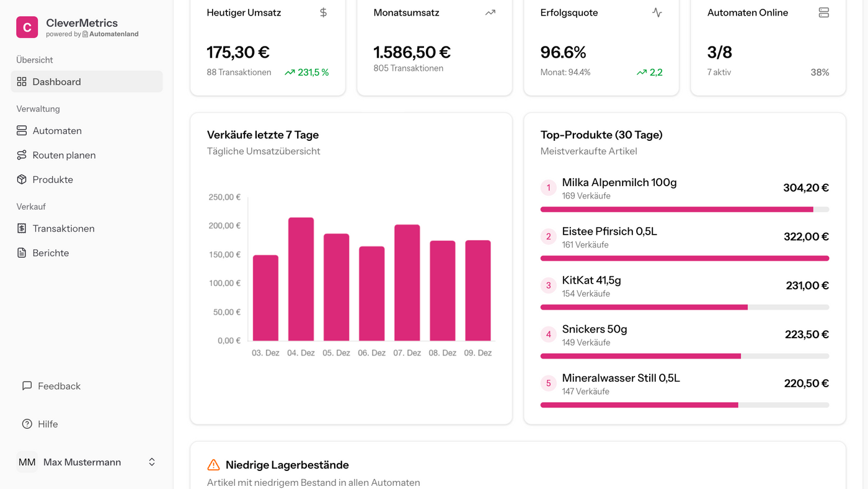Click the rank 1 badge beside Milka
Image resolution: width=868 pixels, height=489 pixels.
(549, 187)
